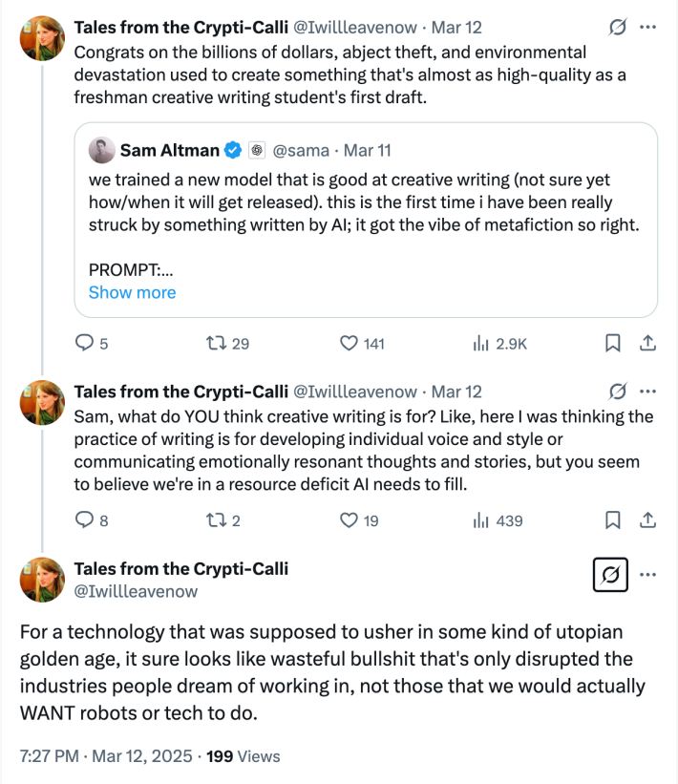Image resolution: width=678 pixels, height=784 pixels.
Task: Bookmark the reply with 8 comments
Action: click(x=612, y=519)
